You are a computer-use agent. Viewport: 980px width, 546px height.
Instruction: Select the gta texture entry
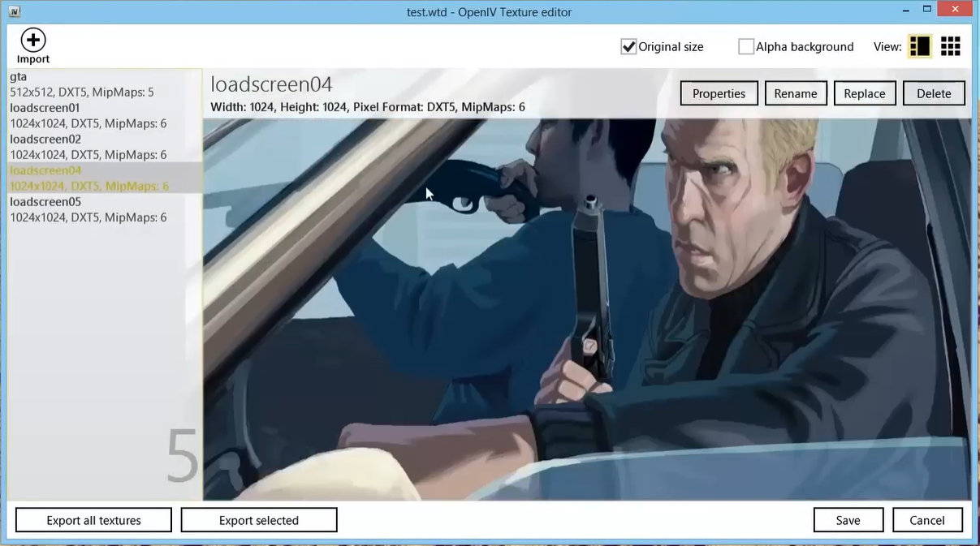104,84
